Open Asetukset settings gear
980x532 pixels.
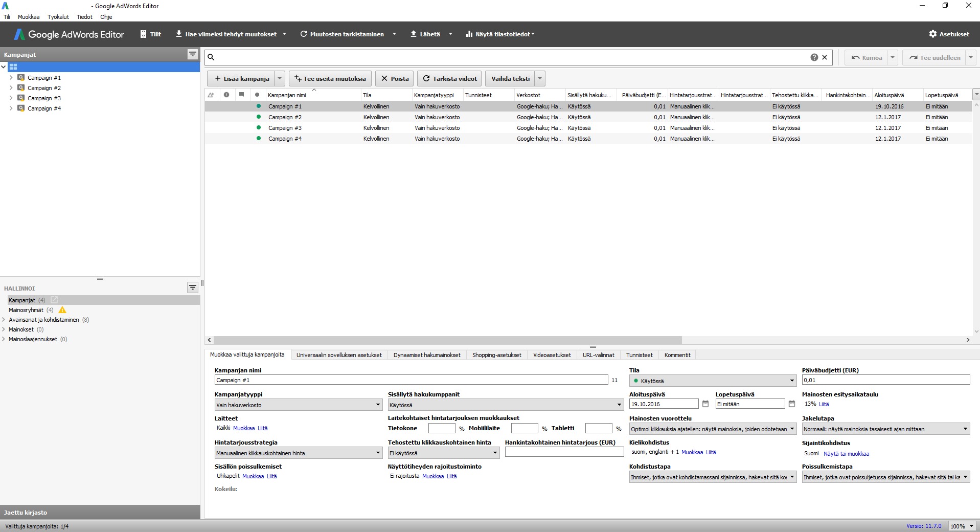click(x=949, y=34)
